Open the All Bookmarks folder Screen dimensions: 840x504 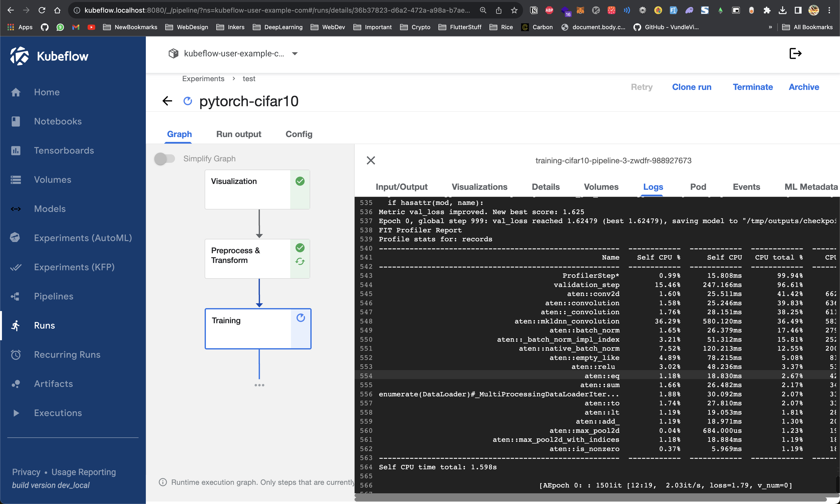point(807,27)
